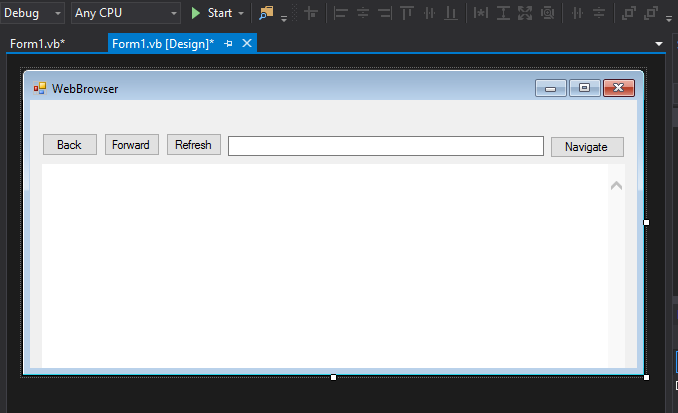This screenshot has height=413, width=678.
Task: Click the Center Horizontally icon
Action: coord(577,13)
